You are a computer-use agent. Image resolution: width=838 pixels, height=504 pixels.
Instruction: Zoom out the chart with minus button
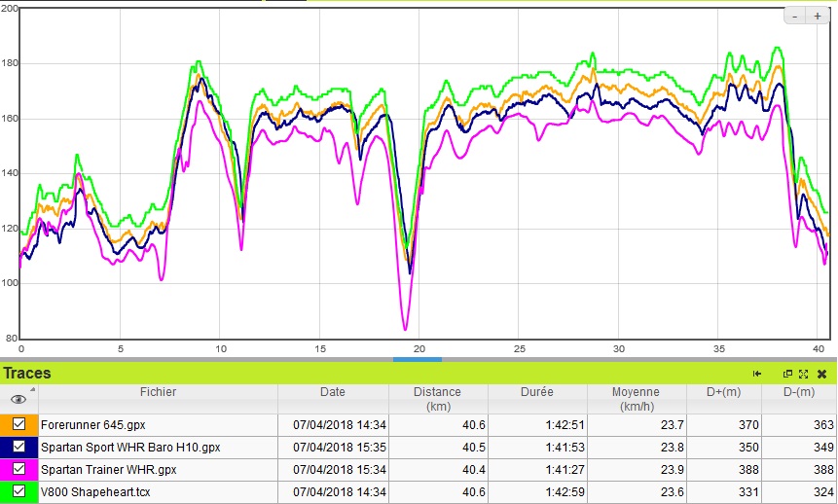click(795, 17)
